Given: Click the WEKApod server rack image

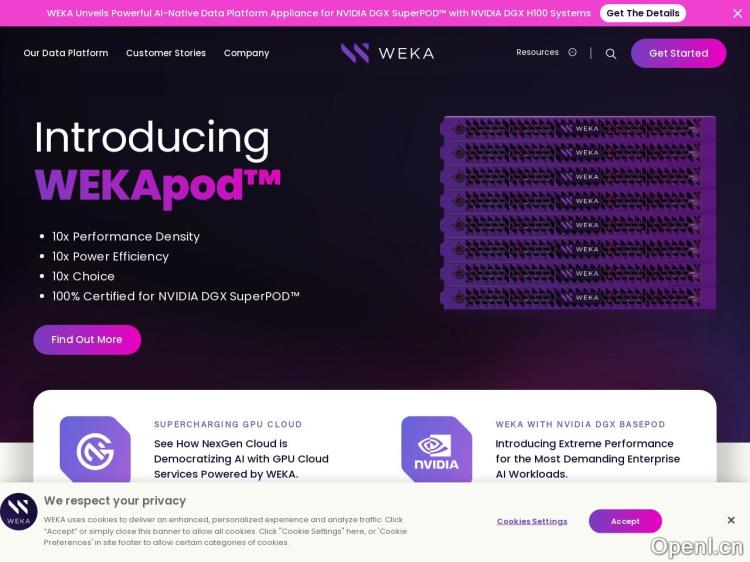Looking at the screenshot, I should (580, 213).
